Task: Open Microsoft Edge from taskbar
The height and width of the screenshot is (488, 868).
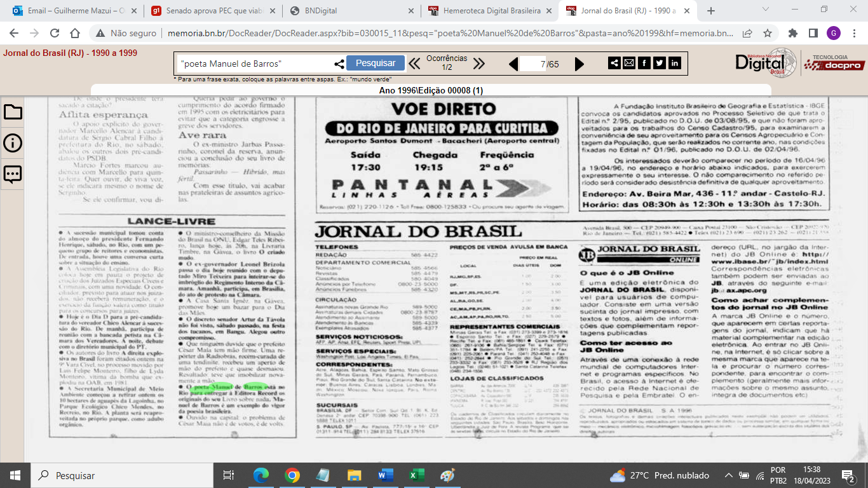Action: pos(261,475)
